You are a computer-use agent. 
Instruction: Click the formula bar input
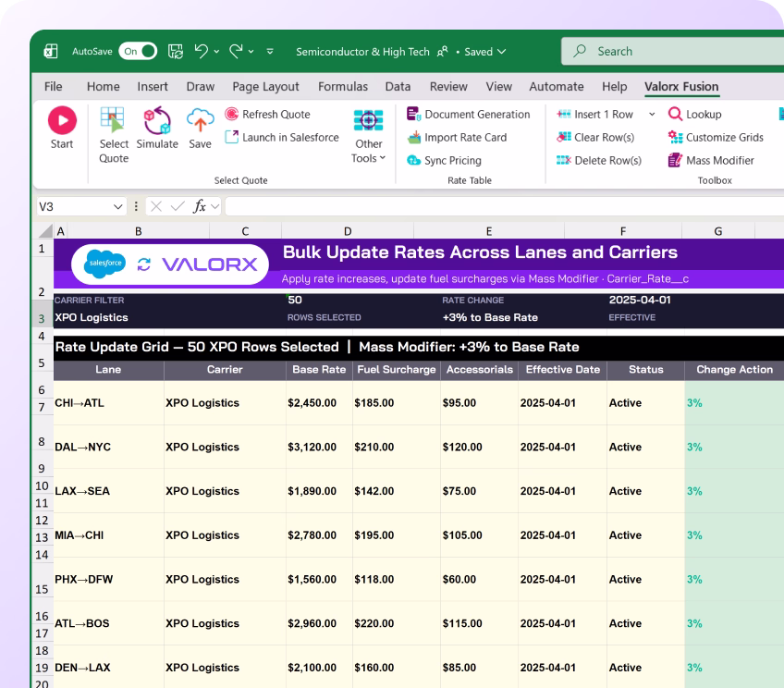point(505,206)
